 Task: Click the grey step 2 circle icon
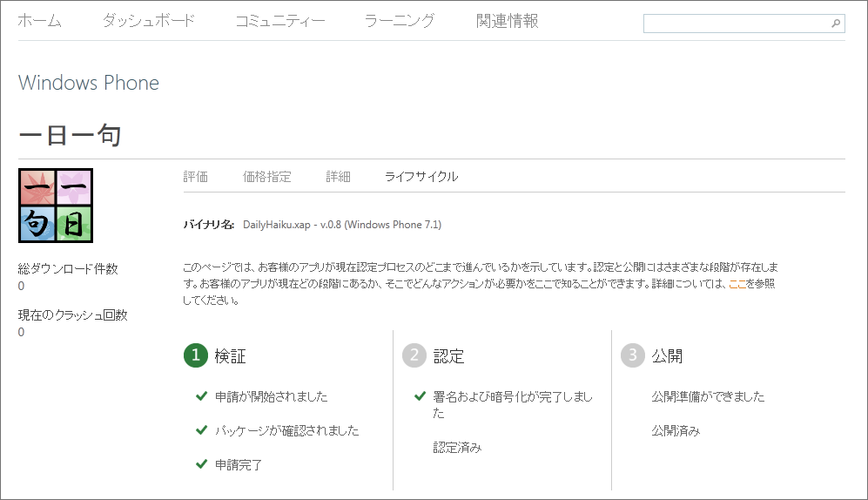point(414,355)
